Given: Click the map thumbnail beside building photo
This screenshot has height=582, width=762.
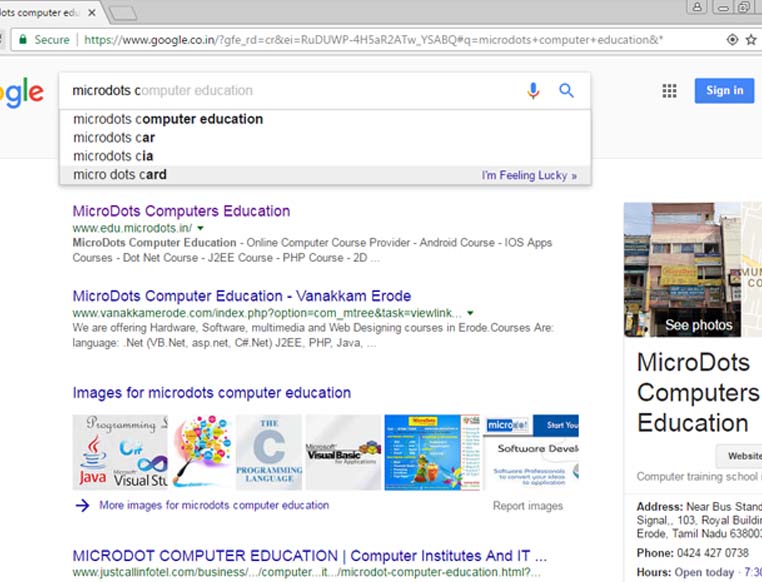Looking at the screenshot, I should [751, 270].
